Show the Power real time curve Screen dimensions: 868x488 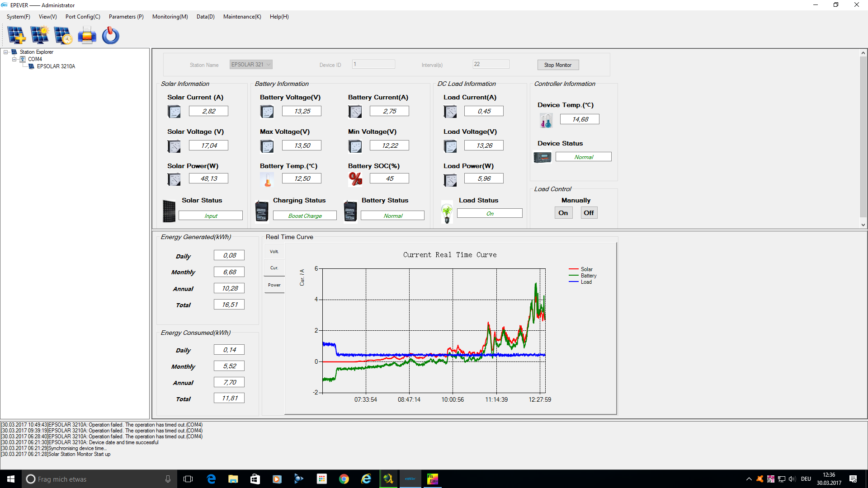click(274, 285)
